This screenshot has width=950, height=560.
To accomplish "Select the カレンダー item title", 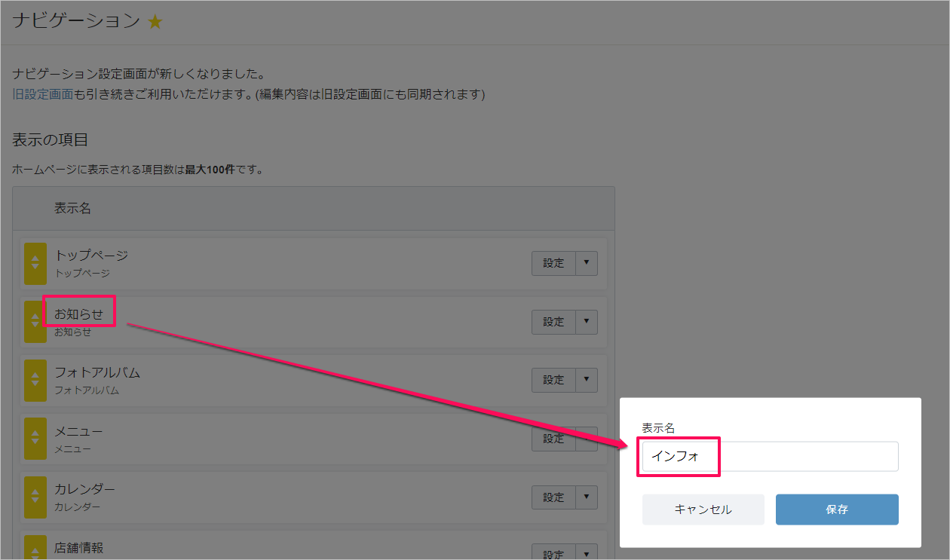I will tap(84, 489).
